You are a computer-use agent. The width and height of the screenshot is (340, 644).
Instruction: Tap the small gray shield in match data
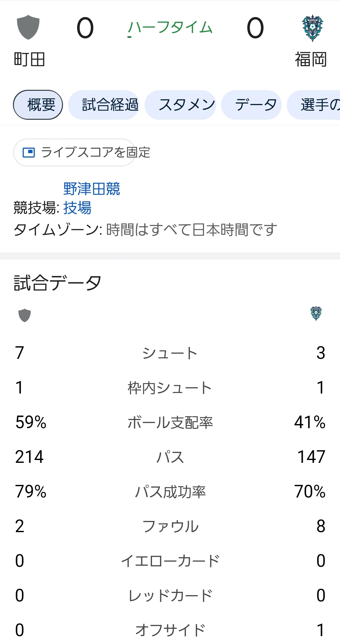25,315
